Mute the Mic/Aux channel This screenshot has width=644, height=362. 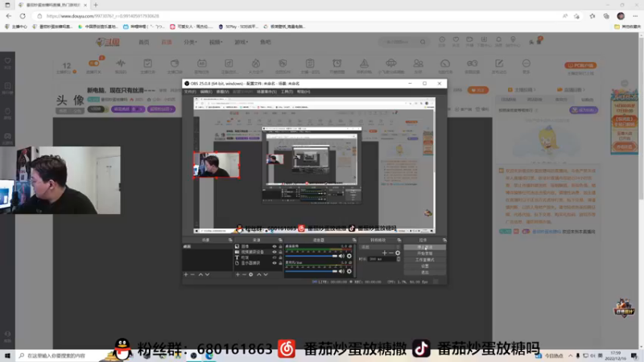pyautogui.click(x=341, y=271)
